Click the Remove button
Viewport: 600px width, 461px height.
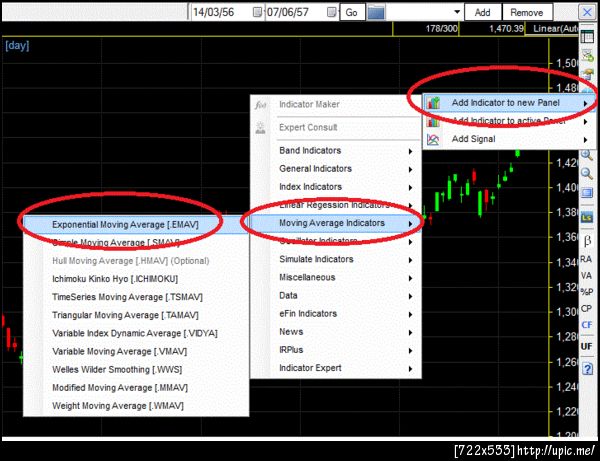(x=527, y=12)
